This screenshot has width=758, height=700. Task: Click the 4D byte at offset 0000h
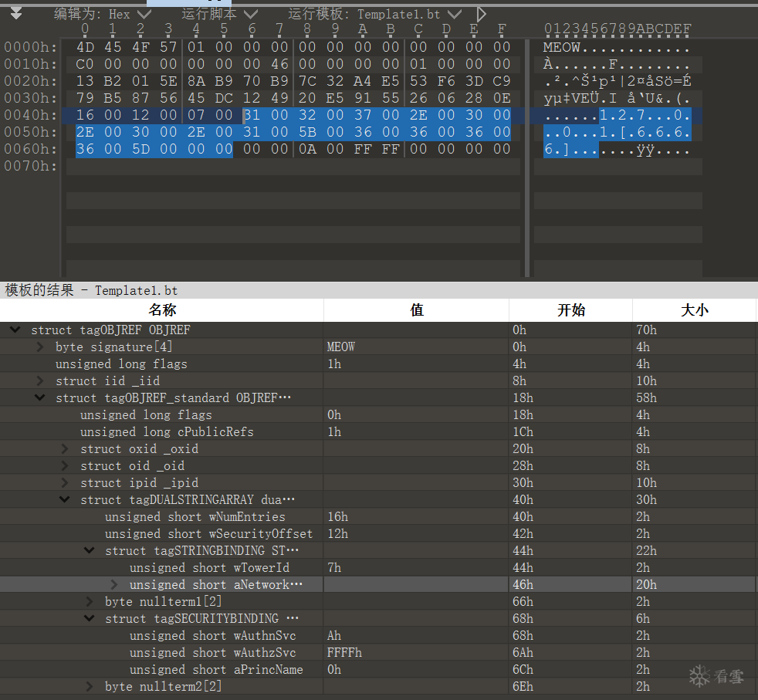point(85,46)
